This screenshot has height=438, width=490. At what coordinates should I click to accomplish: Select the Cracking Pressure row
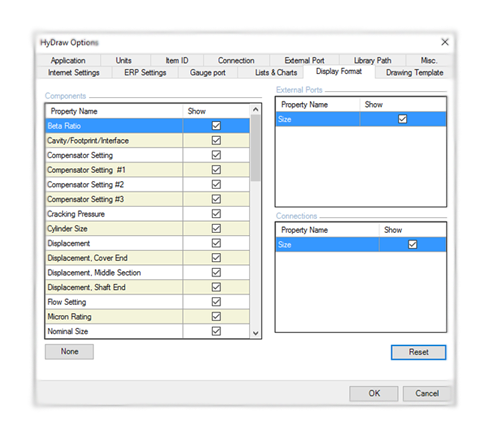coord(147,214)
